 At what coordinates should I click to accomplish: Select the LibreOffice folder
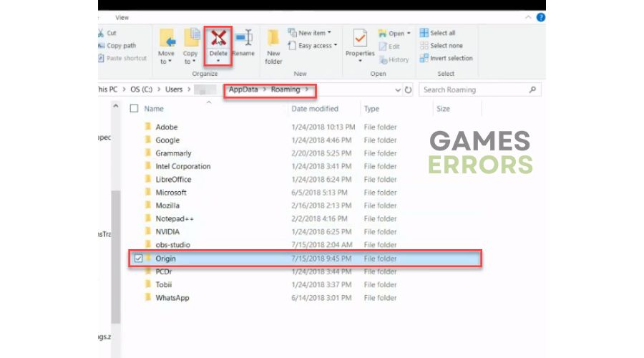point(173,179)
